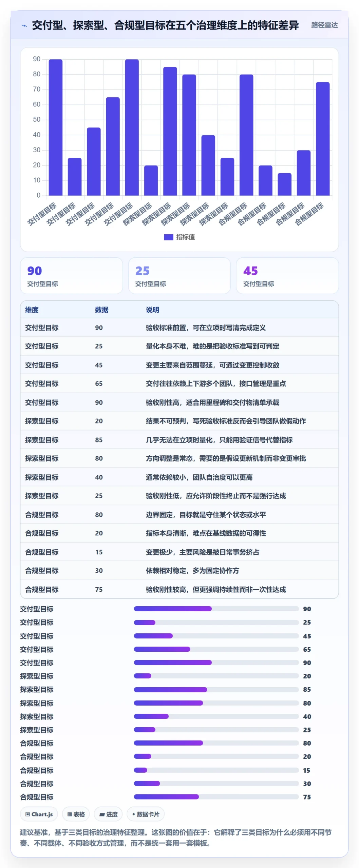Click the progress bar with value 85
The width and height of the screenshot is (359, 868).
[x=216, y=690]
